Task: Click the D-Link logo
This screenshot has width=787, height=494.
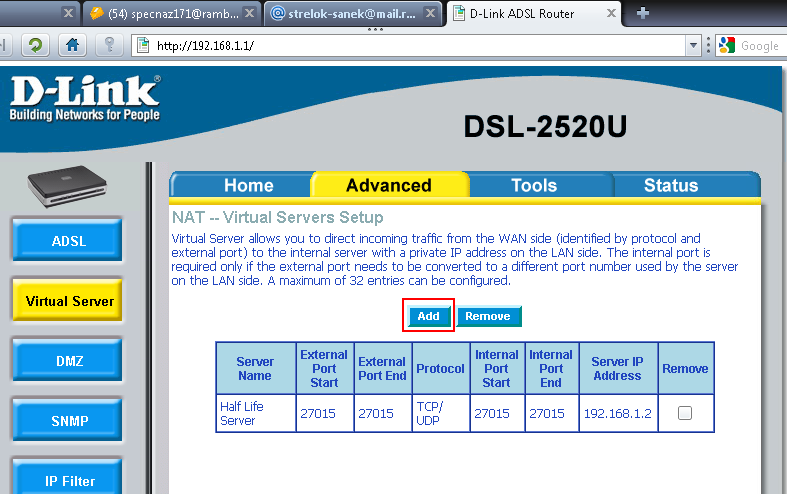Action: click(x=84, y=98)
